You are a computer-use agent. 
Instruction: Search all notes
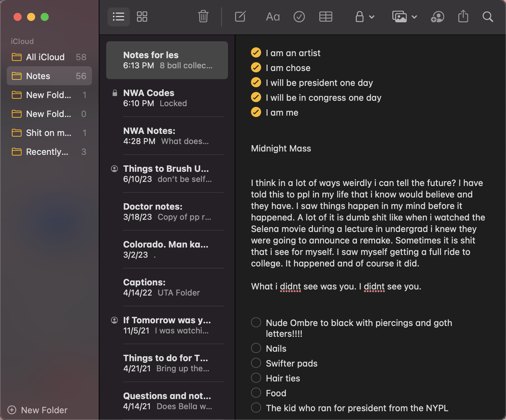(x=487, y=17)
